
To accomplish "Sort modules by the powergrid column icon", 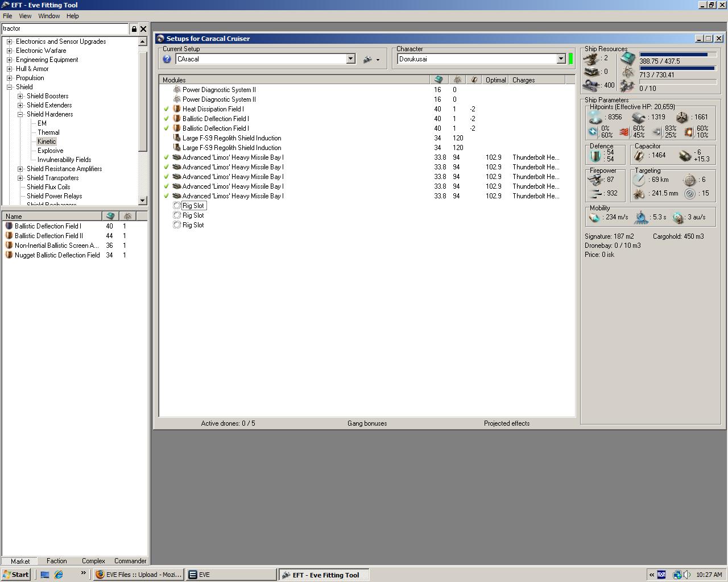I will pos(457,80).
